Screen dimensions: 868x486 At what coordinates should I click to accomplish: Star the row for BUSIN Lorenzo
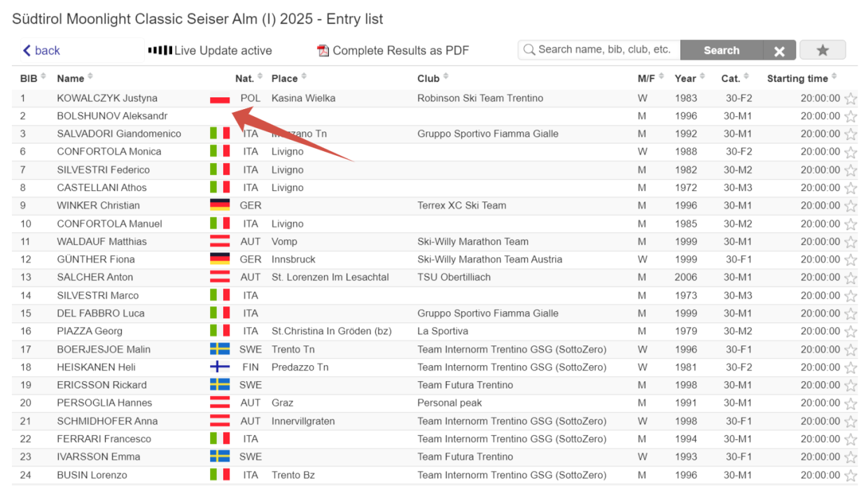click(850, 475)
